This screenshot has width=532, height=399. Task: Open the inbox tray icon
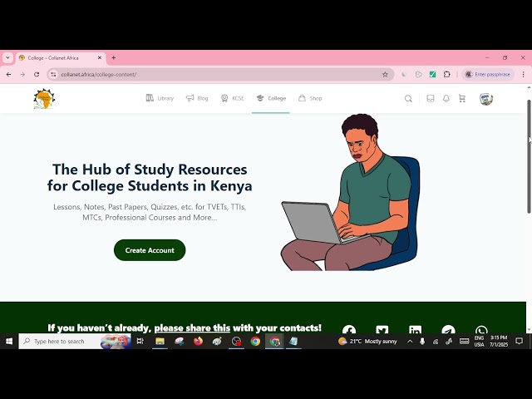pos(431,98)
